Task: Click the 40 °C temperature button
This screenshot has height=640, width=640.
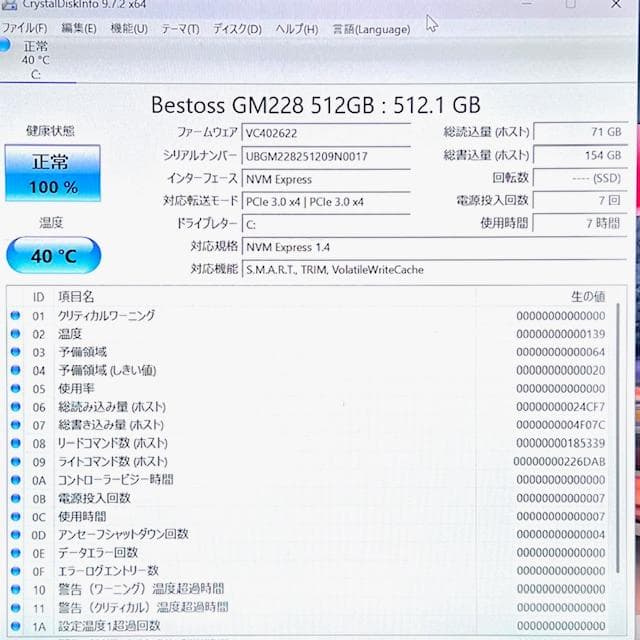Action: [53, 256]
